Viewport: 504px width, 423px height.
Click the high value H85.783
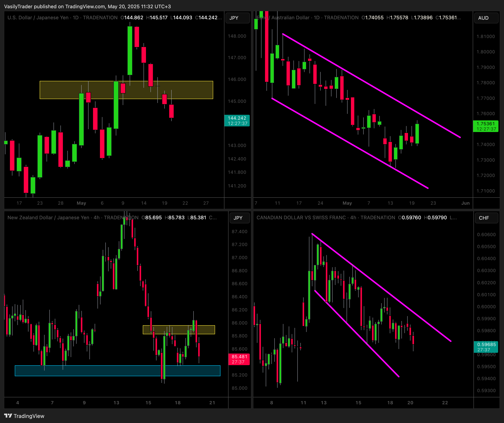pos(174,218)
